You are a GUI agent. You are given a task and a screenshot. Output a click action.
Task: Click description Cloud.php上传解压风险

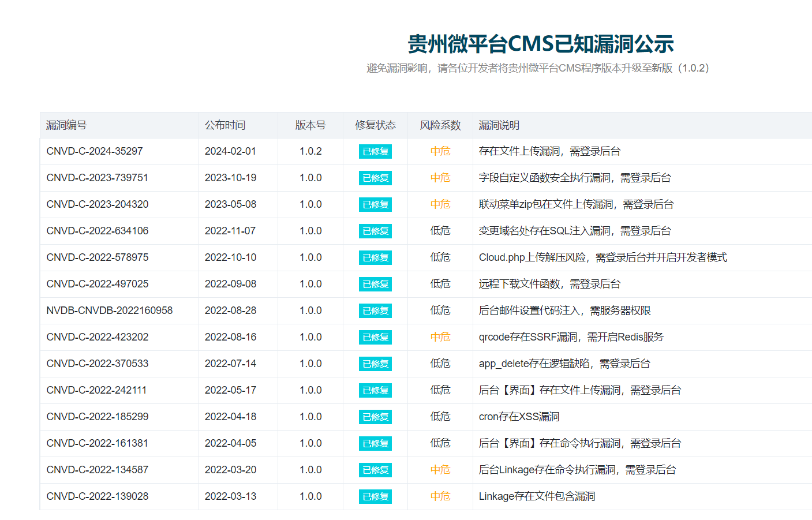[532, 257]
